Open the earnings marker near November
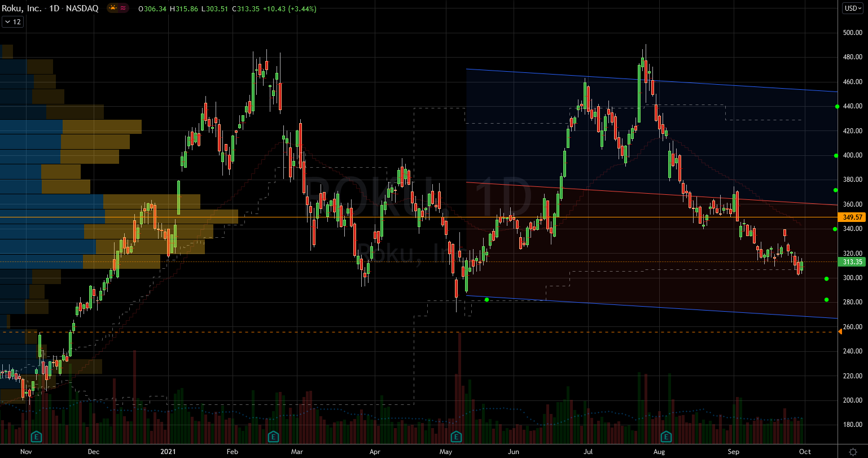Screen dimensions: 868x458 pos(37,437)
